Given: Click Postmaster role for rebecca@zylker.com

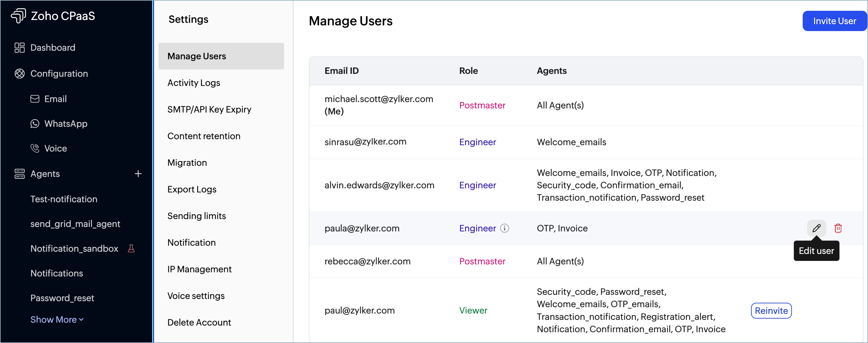Looking at the screenshot, I should 482,261.
